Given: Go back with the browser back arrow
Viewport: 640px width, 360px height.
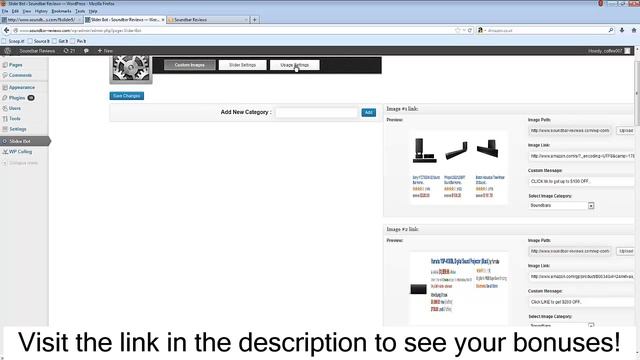Looking at the screenshot, I should (x=6, y=30).
